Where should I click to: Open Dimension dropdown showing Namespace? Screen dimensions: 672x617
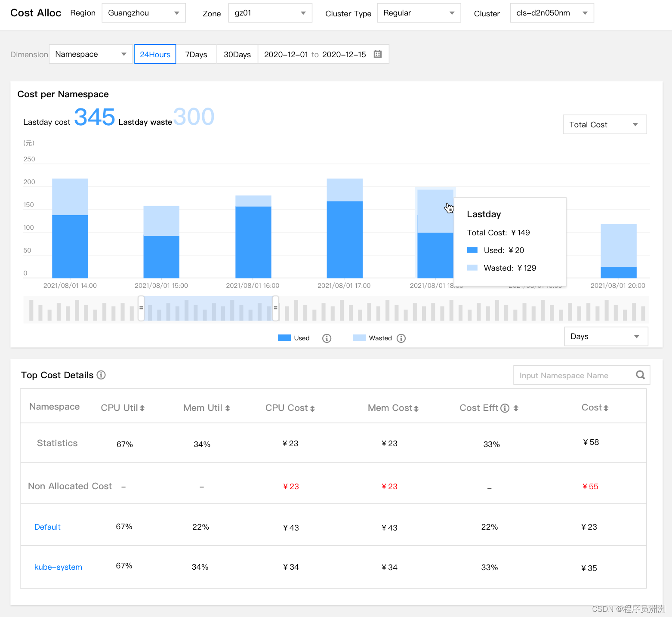coord(91,54)
